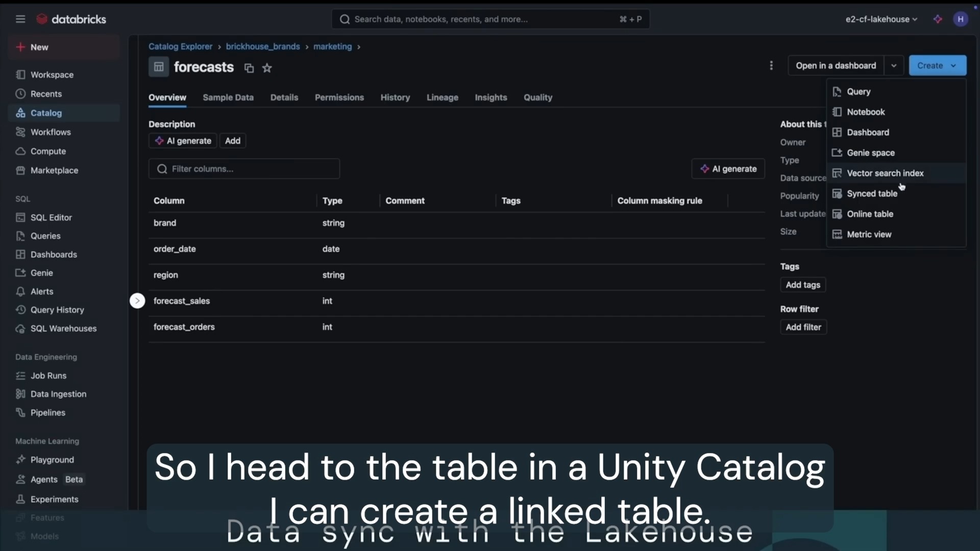Open Job Runs
The image size is (980, 551).
click(64, 375)
